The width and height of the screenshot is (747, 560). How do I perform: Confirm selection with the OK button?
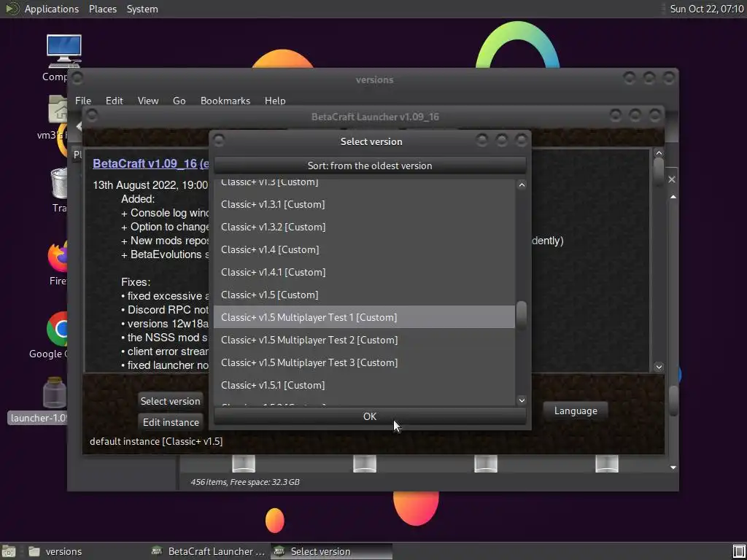(370, 416)
